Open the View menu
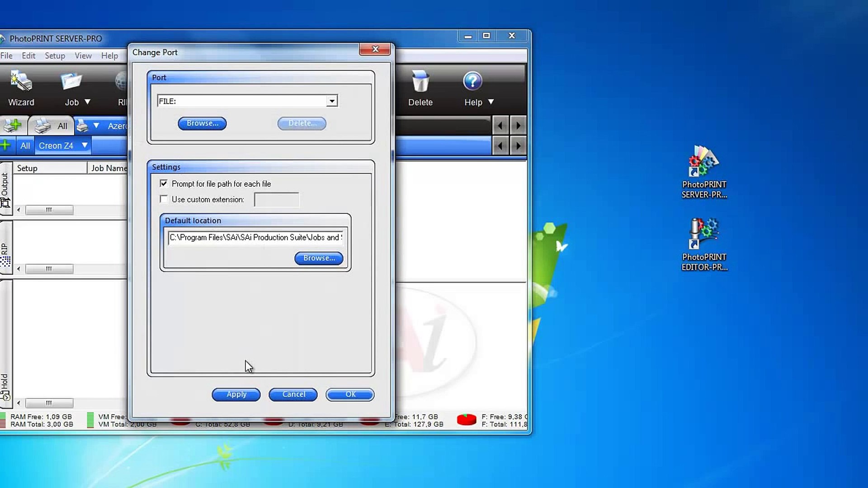Viewport: 868px width, 488px height. [83, 56]
